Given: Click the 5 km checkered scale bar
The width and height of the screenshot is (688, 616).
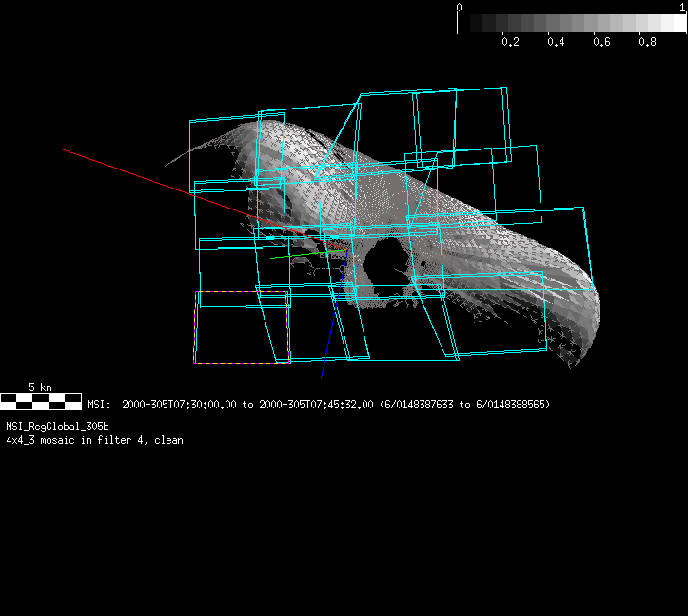Looking at the screenshot, I should (39, 402).
